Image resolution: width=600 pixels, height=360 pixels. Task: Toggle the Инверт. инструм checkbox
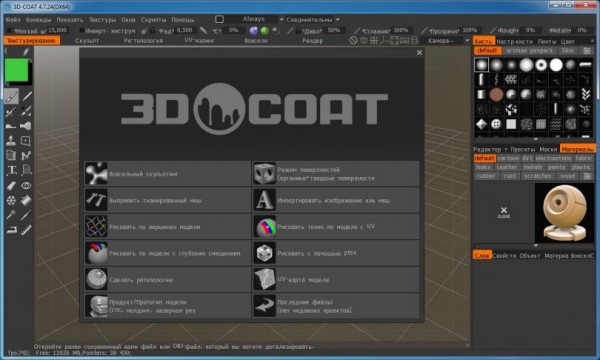point(81,31)
